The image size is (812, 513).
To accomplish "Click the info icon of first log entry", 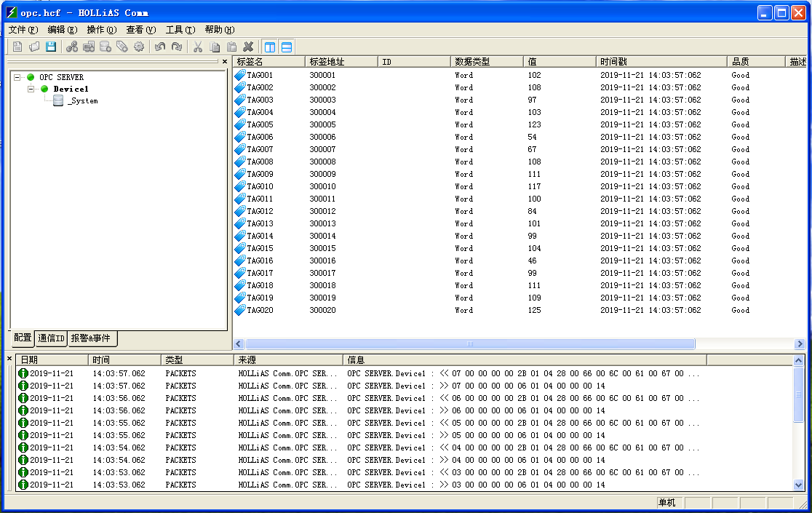I will coord(23,373).
